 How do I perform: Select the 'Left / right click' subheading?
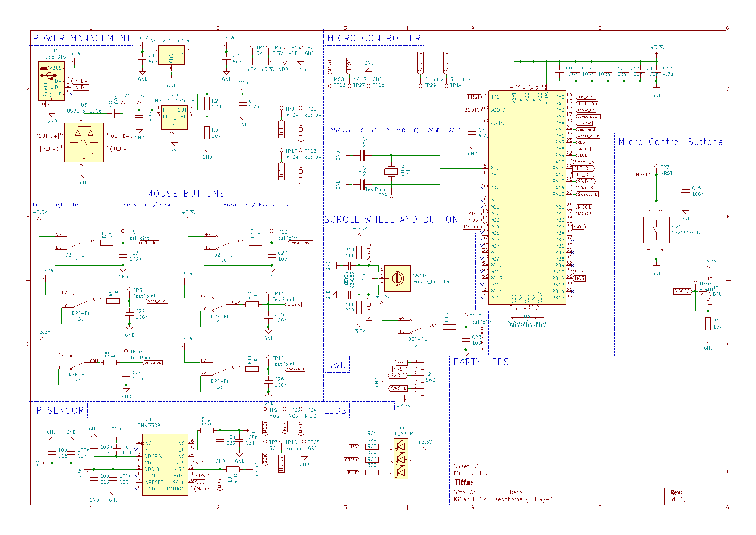click(x=58, y=205)
